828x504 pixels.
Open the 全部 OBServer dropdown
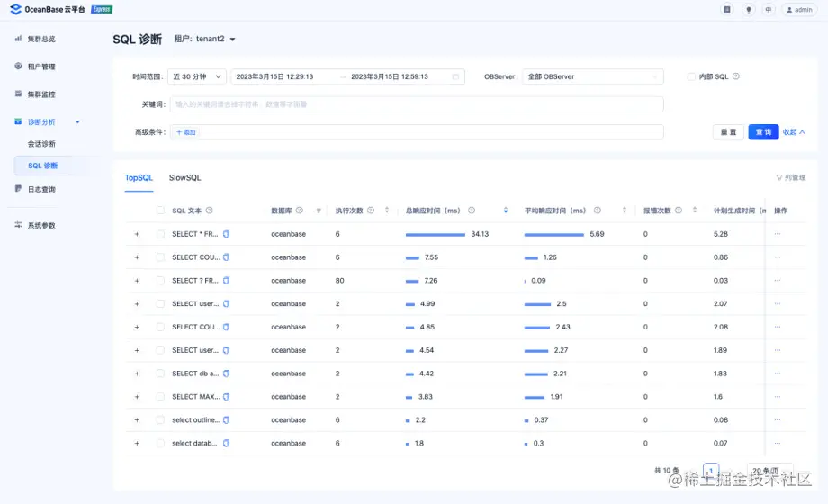click(592, 76)
